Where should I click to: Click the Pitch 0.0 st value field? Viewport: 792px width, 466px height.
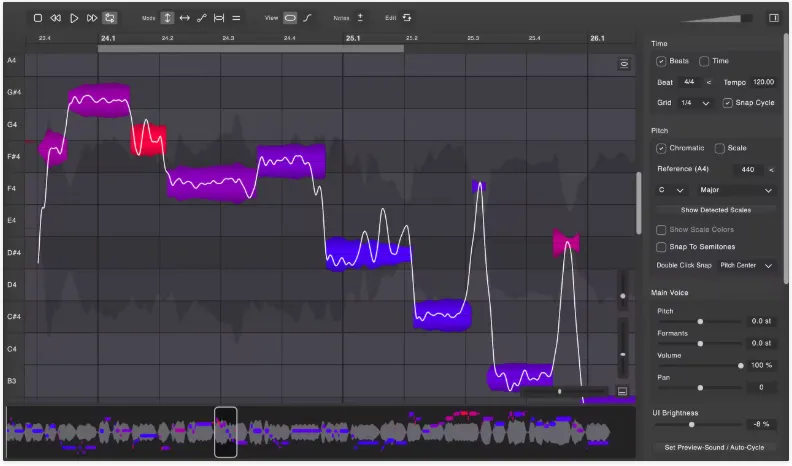761,322
